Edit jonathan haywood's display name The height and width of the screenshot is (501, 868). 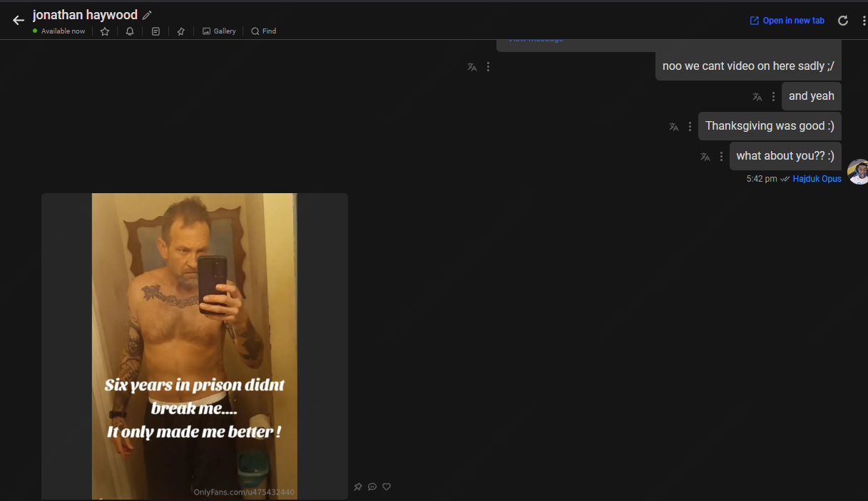tap(148, 14)
